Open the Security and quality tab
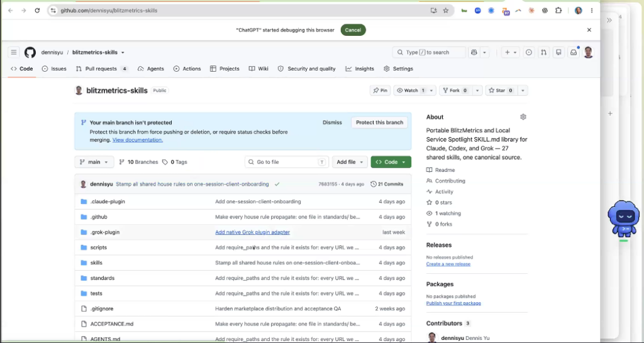Image resolution: width=644 pixels, height=343 pixels. (307, 69)
